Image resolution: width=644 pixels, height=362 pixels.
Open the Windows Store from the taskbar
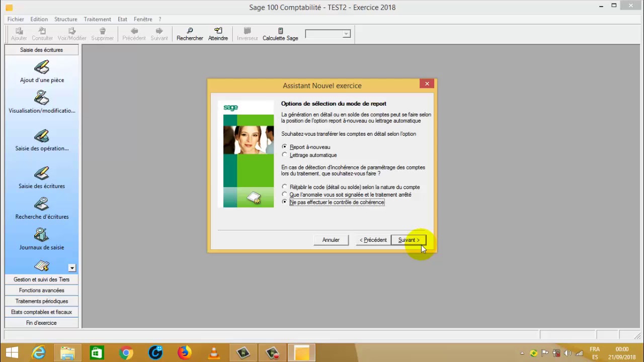coord(97,352)
